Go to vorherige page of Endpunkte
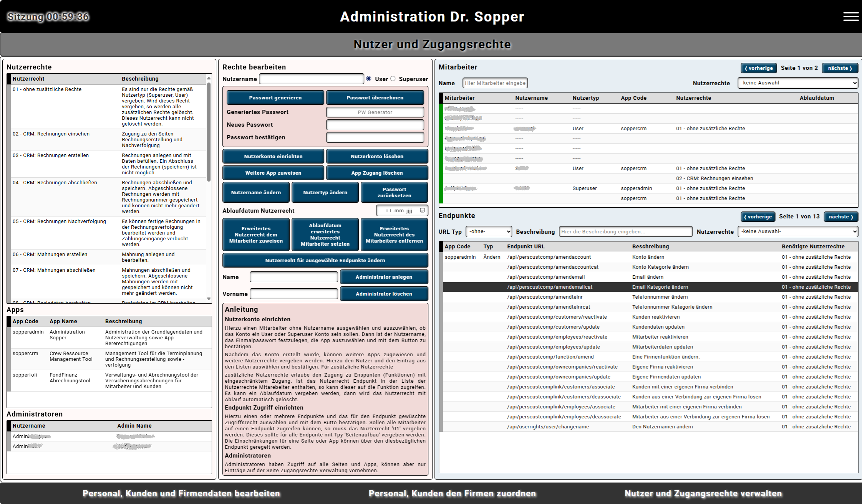This screenshot has height=504, width=862. 758,216
